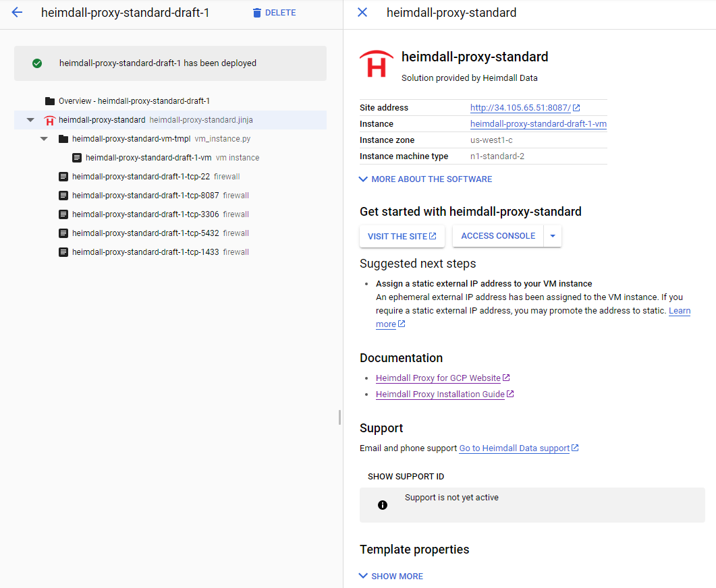Image resolution: width=716 pixels, height=588 pixels.
Task: Close the heimdall-proxy-standard details panel
Action: click(x=362, y=13)
